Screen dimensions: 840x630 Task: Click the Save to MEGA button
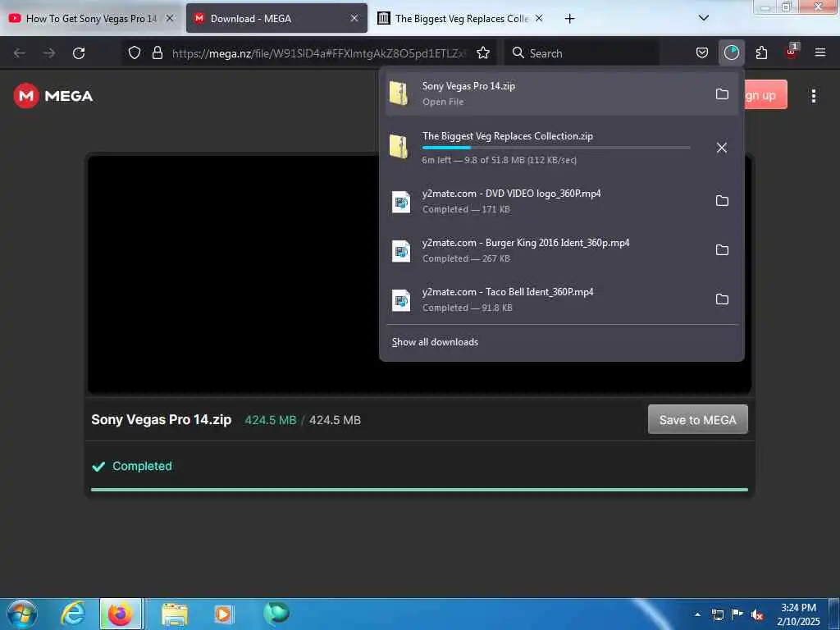click(x=697, y=419)
